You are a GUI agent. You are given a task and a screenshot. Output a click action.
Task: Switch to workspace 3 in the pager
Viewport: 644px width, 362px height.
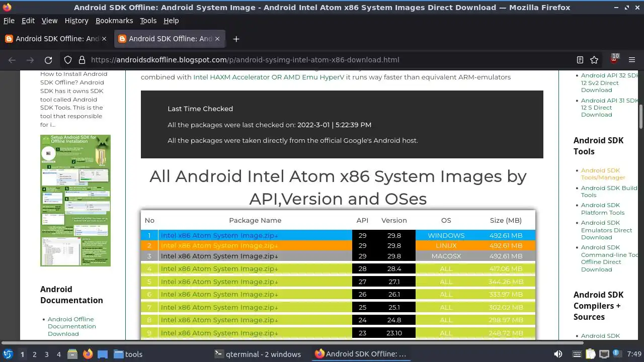click(46, 354)
